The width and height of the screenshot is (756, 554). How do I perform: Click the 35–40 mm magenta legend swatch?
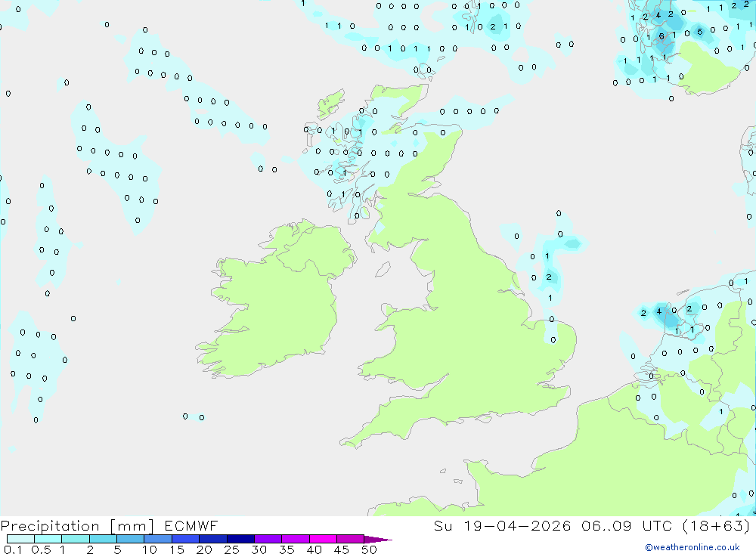click(x=295, y=539)
